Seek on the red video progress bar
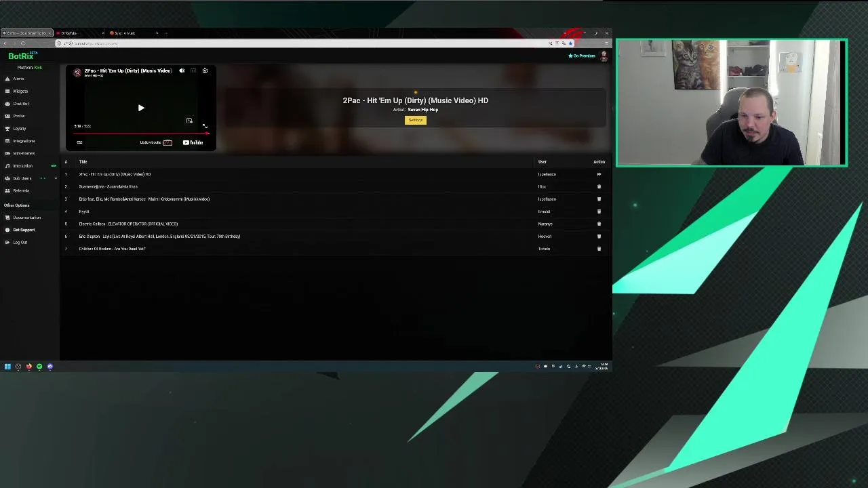868x488 pixels. pyautogui.click(x=141, y=133)
